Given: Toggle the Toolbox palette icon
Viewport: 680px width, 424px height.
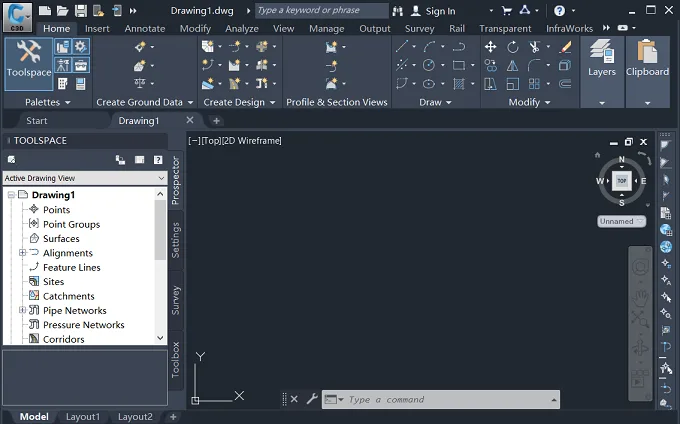Looking at the screenshot, I should (x=81, y=65).
